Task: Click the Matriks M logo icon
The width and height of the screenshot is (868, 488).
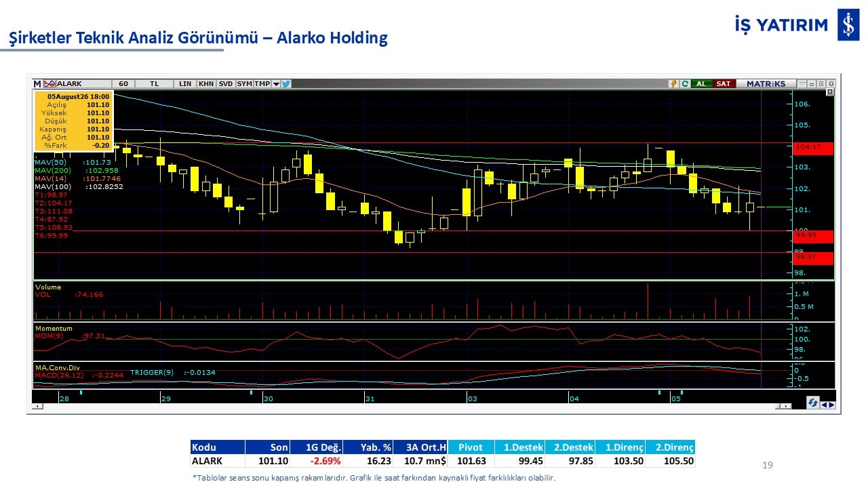Action: [x=37, y=84]
